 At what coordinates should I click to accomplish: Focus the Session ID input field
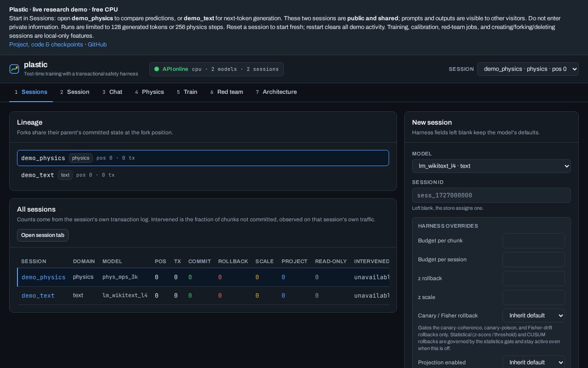pyautogui.click(x=492, y=195)
